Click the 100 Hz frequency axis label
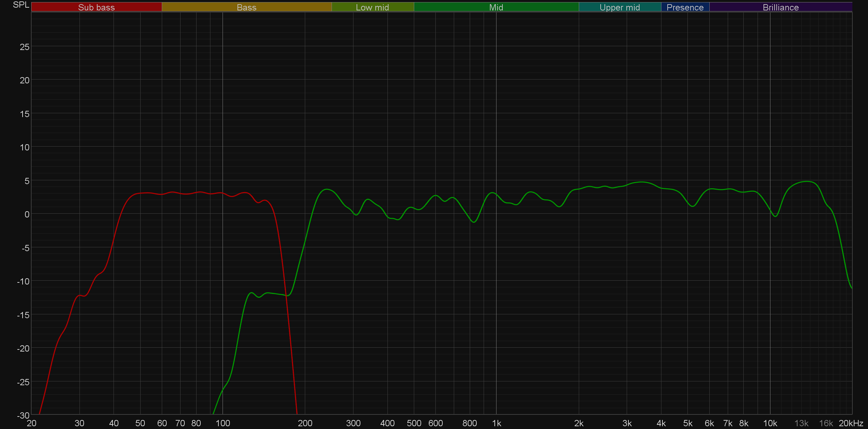The width and height of the screenshot is (868, 429). 223,423
